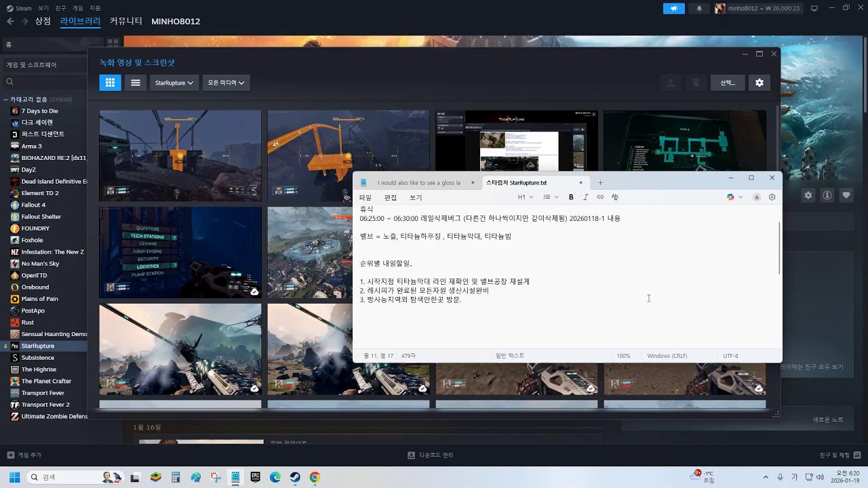Clear formatting in Notepad toolbar

615,197
